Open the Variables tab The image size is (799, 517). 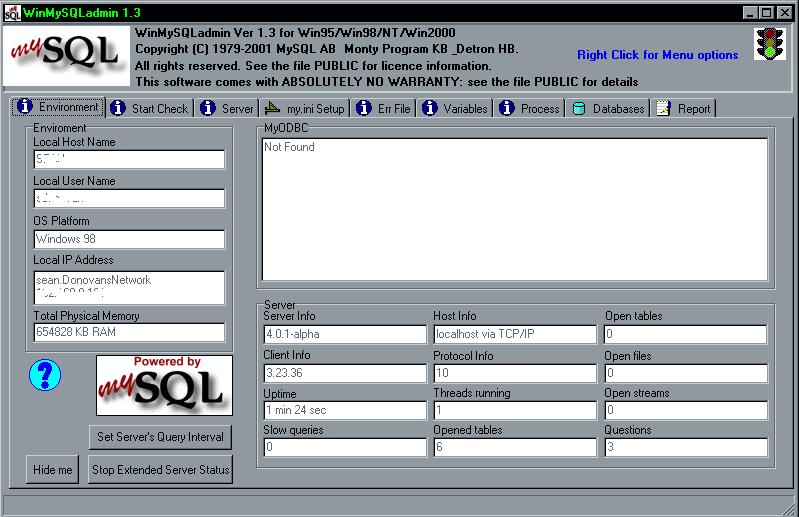[456, 108]
